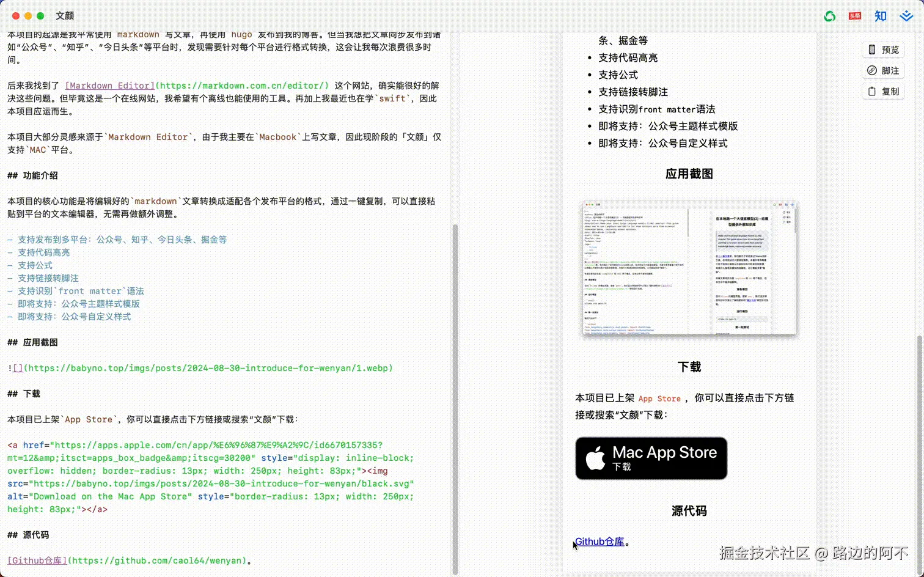
Task: Click the preview pane vertical scrollbar
Action: (920, 455)
